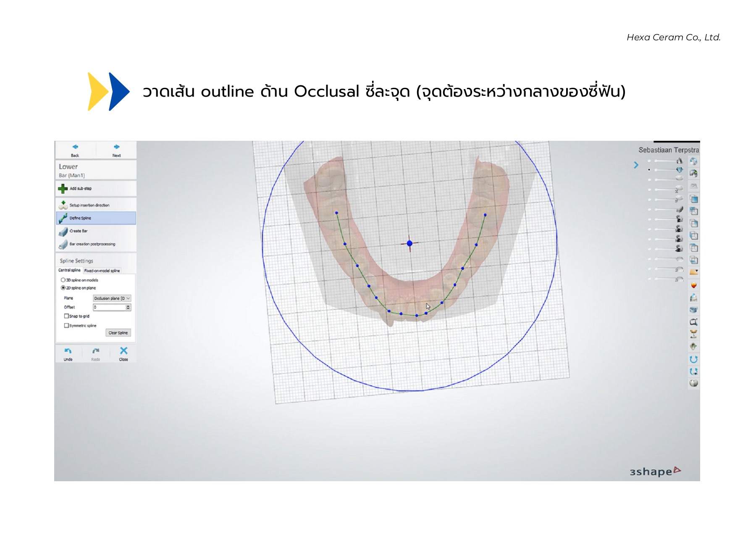The height and width of the screenshot is (535, 756).
Task: Click the Clear Spline button
Action: [118, 333]
